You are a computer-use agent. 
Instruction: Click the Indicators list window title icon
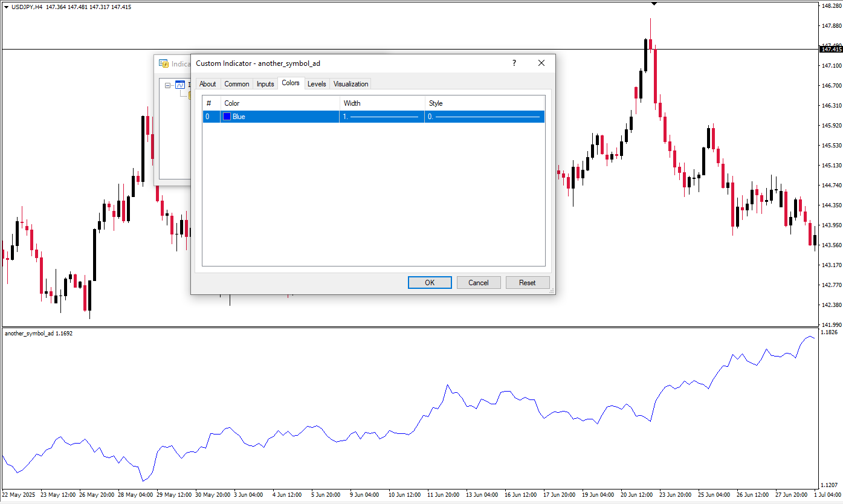pyautogui.click(x=163, y=63)
